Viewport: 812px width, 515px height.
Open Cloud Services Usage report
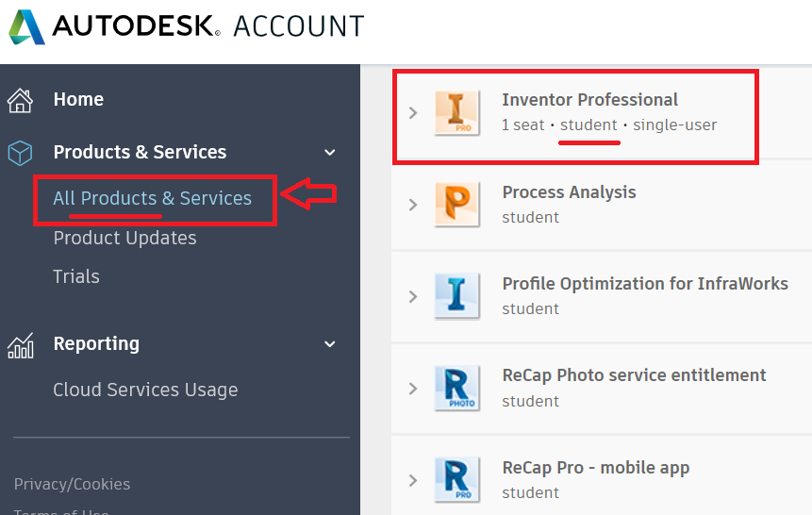pos(145,390)
